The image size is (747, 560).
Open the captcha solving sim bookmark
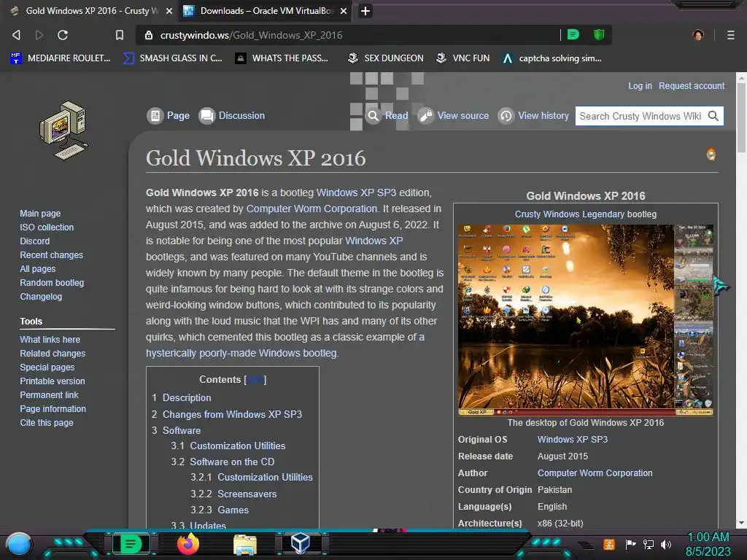553,58
